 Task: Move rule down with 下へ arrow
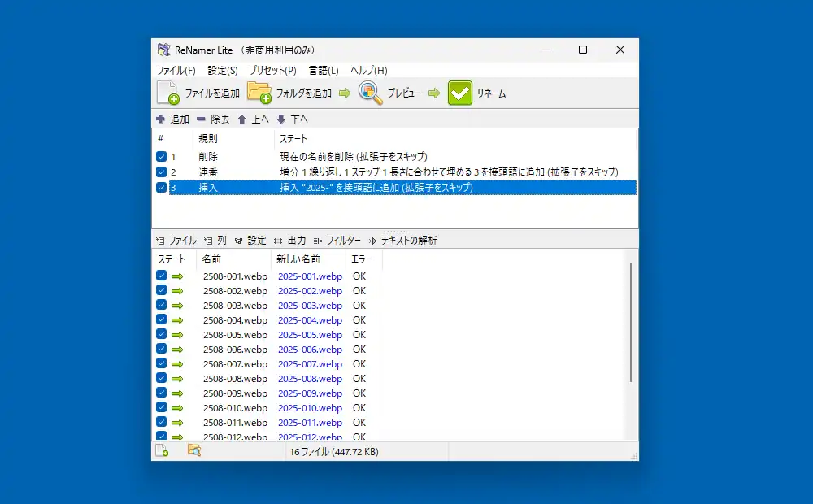pos(281,119)
